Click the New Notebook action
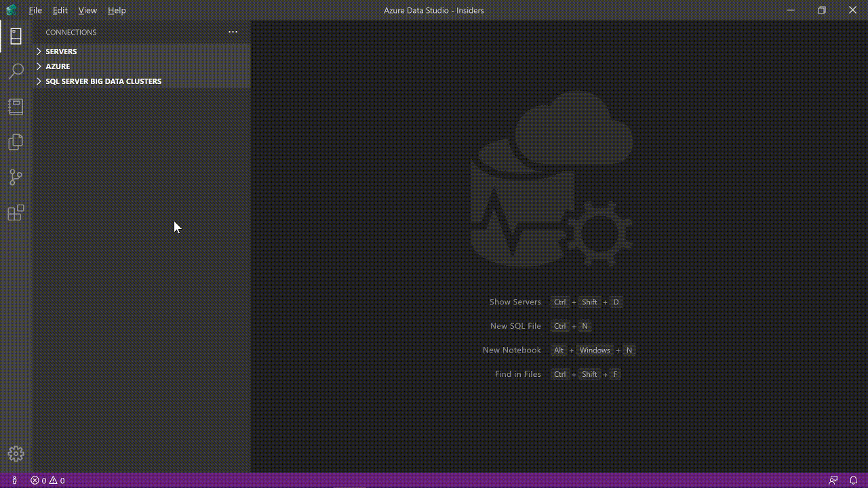 coord(512,350)
